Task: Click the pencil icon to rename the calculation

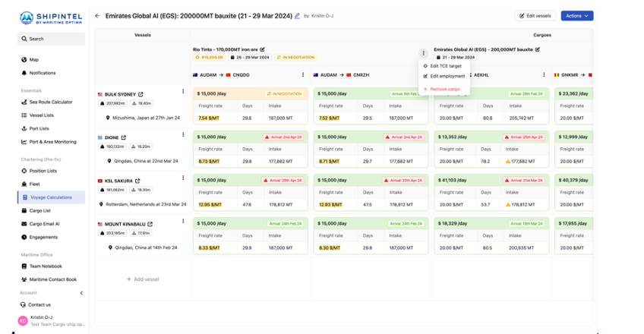Action: 298,16
